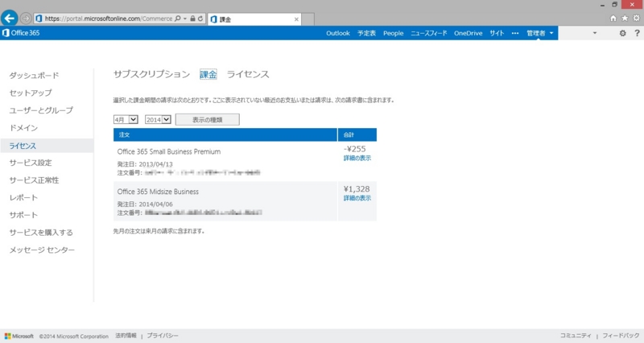The image size is (644, 343).
Task: Open ユーザーとグループ in sidebar
Action: (x=41, y=110)
